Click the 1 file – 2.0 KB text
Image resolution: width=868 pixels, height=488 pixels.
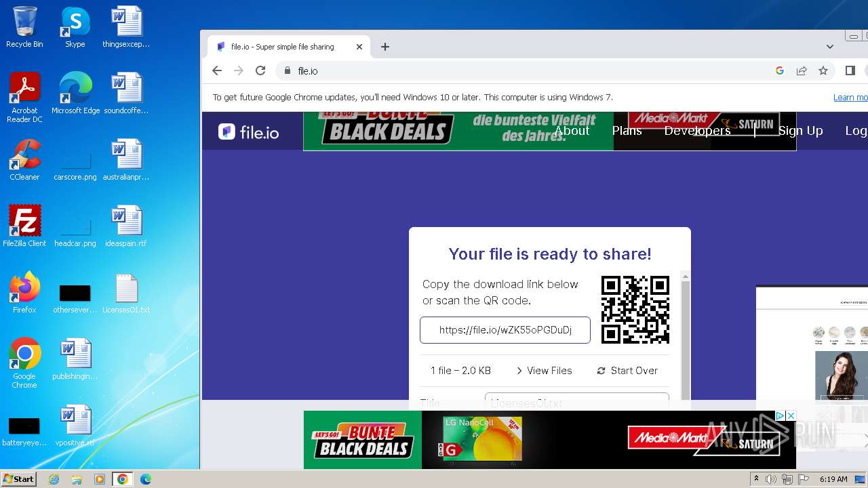pos(460,371)
